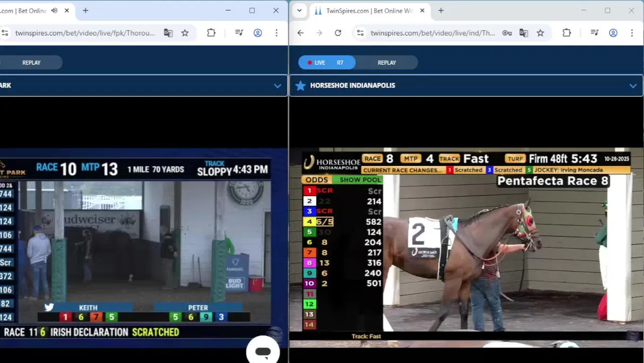Click the left window address bar URL

[x=85, y=33]
